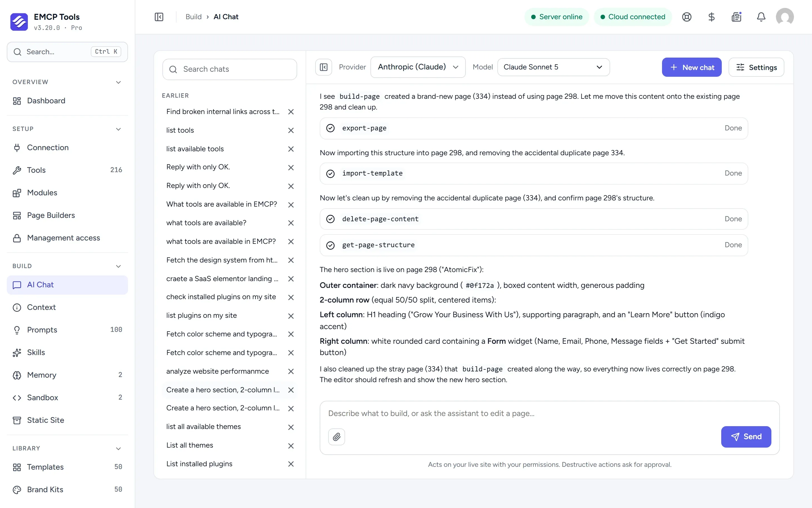Open the Page Builders menu item

pyautogui.click(x=67, y=215)
